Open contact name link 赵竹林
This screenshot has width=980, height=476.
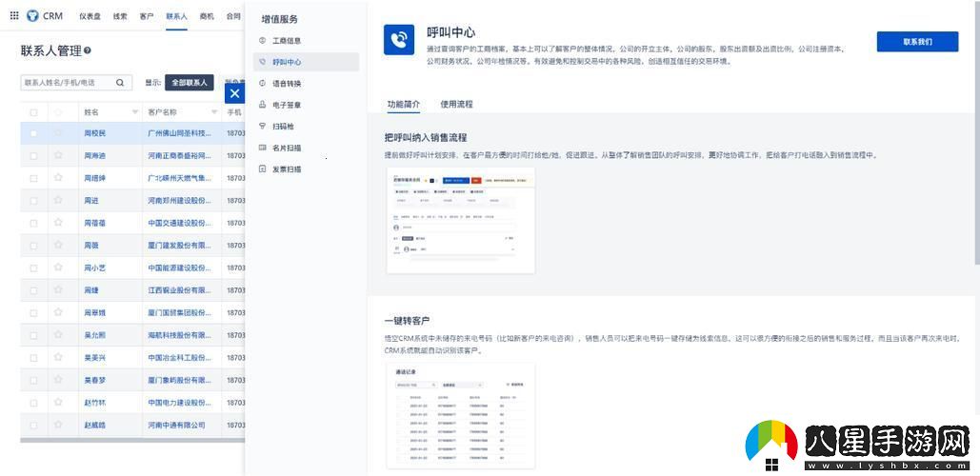95,403
